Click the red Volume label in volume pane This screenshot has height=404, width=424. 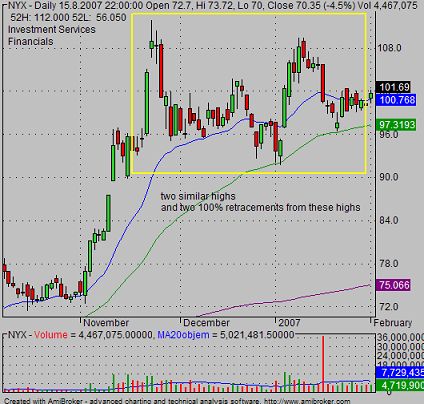click(51, 335)
